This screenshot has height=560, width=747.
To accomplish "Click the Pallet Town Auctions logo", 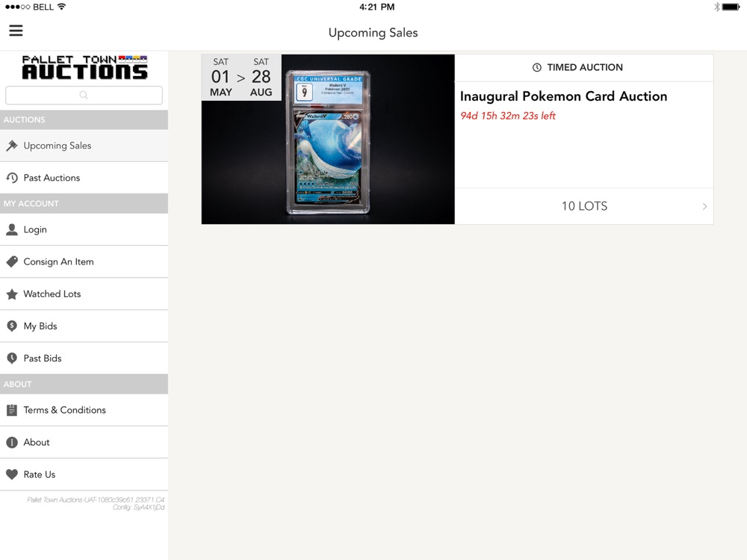I will [x=84, y=67].
